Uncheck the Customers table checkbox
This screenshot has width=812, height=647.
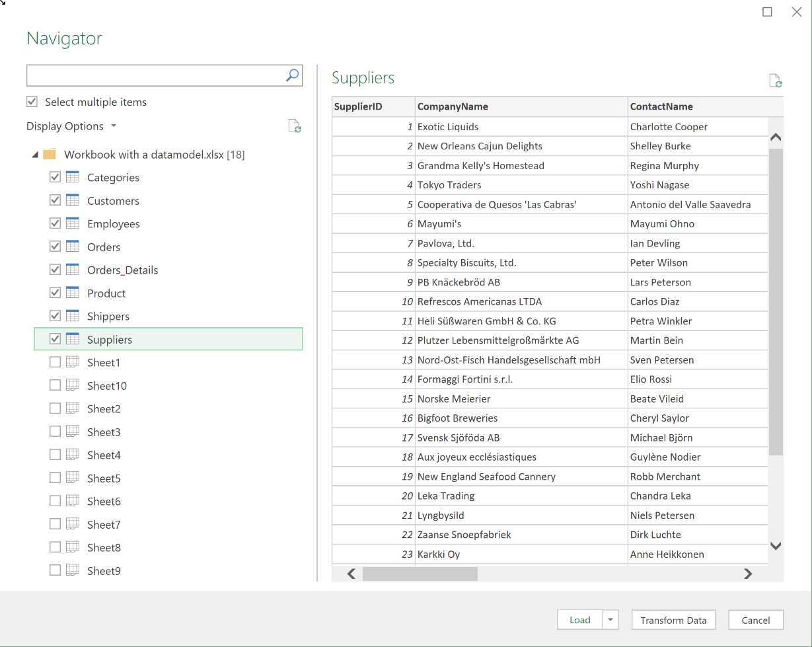(55, 200)
